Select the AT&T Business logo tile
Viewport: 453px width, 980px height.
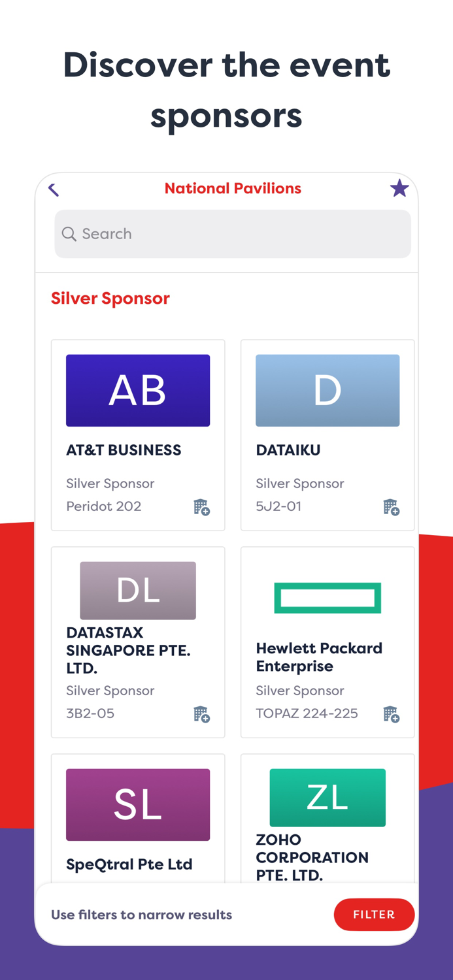click(138, 390)
